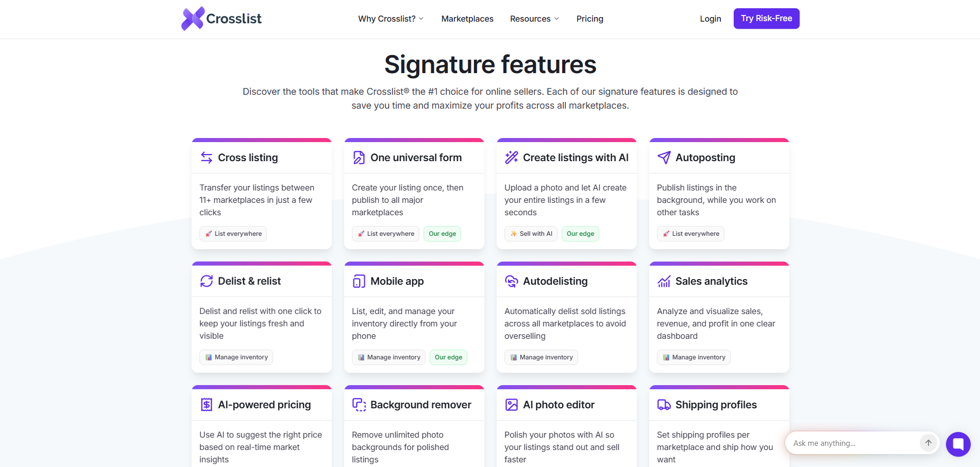
Task: Go to the Pricing page
Action: click(x=590, y=19)
